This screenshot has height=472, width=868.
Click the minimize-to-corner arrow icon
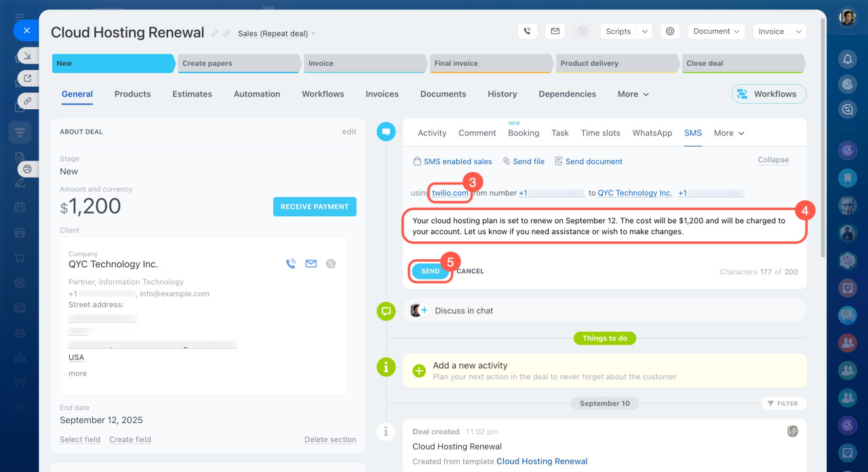pos(27,56)
